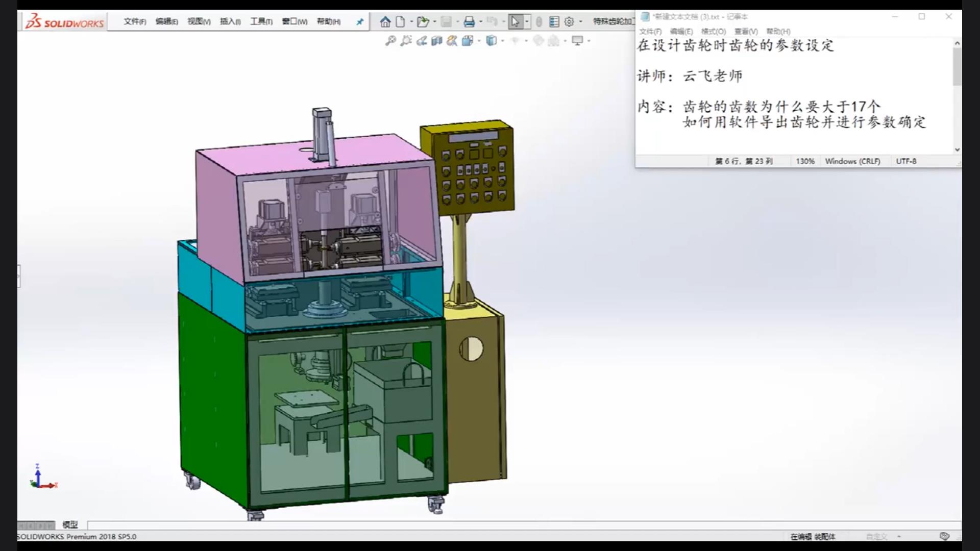
Task: Click Dynamic Annotation Views icon
Action: 452,41
